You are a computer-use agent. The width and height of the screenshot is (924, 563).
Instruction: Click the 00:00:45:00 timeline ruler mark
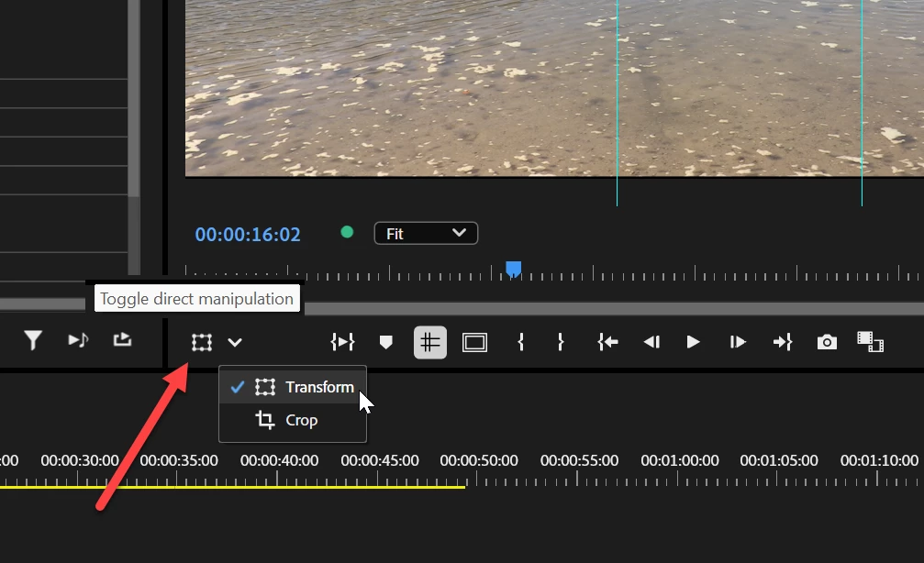click(x=380, y=460)
